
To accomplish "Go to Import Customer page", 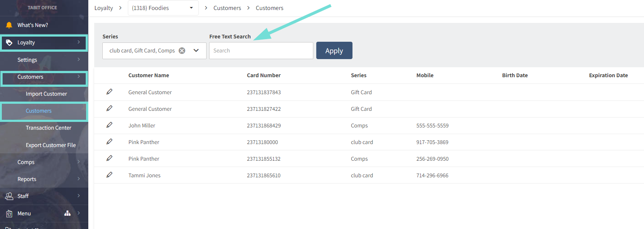I will click(x=46, y=94).
